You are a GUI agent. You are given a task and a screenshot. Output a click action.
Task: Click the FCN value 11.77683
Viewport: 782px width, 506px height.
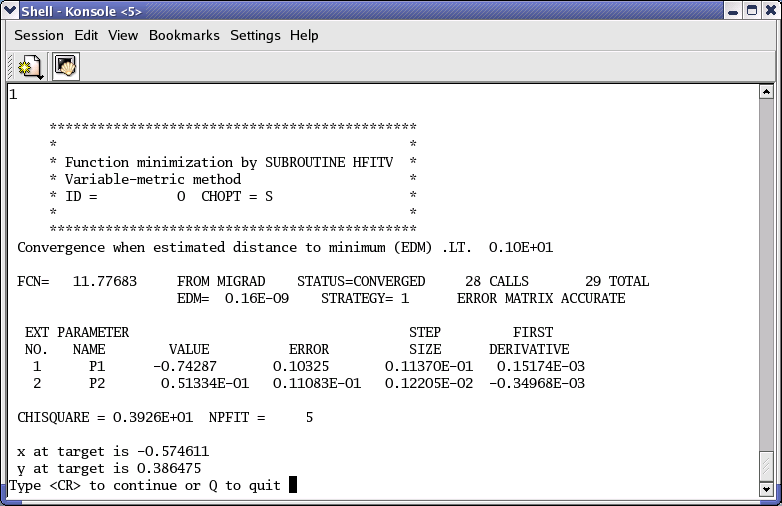[x=105, y=282]
